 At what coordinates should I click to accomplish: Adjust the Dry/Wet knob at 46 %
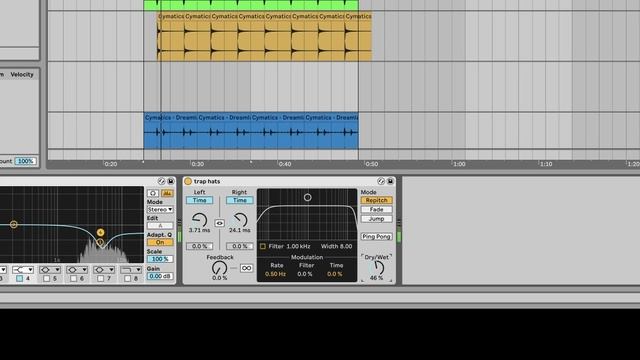(377, 267)
